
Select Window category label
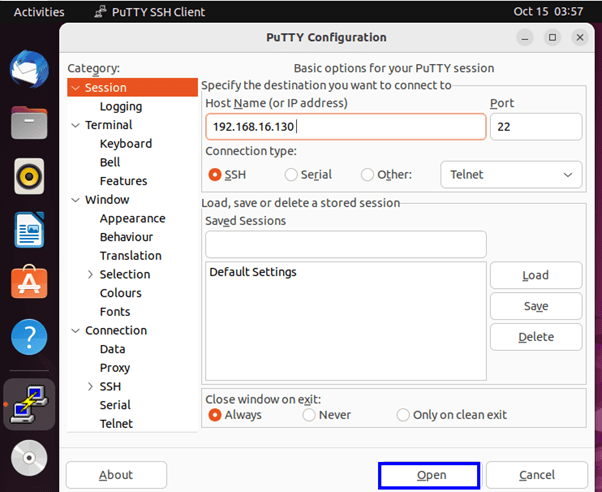pyautogui.click(x=107, y=200)
